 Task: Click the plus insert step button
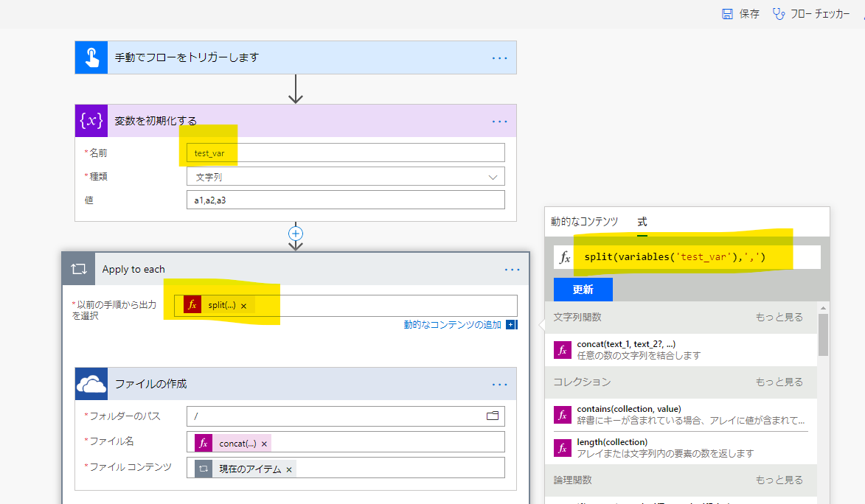click(296, 233)
